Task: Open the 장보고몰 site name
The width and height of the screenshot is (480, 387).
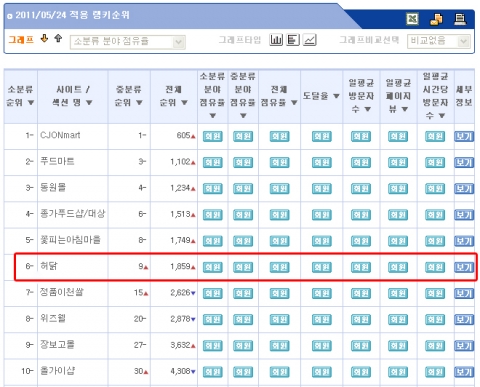Action: tap(57, 344)
